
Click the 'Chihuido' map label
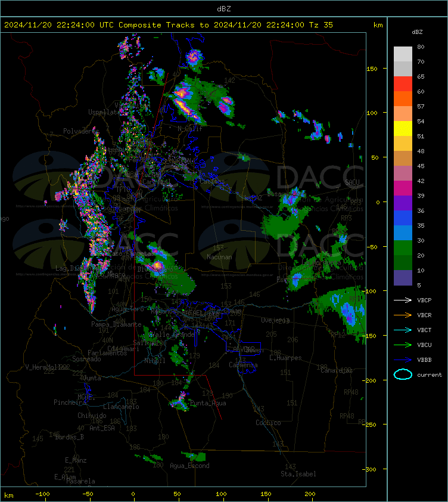[92, 416]
